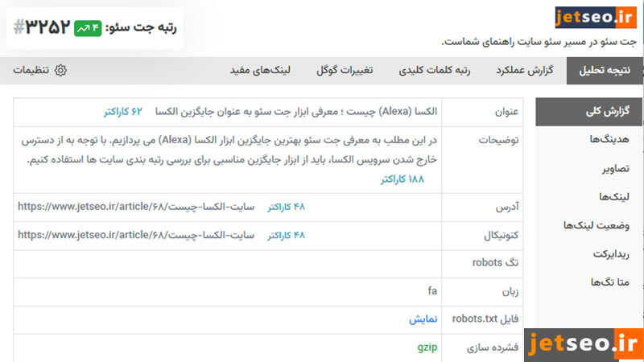Click the آدرس row URL
This screenshot has height=362, width=644.
click(x=136, y=207)
